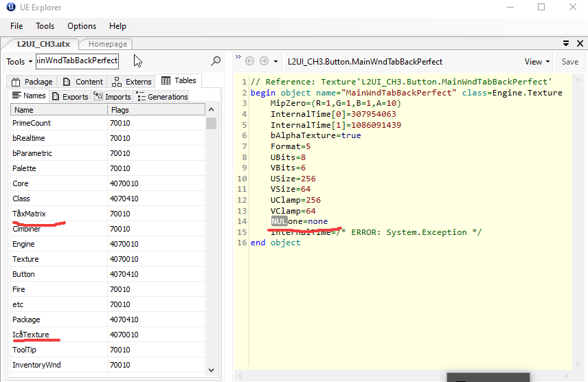Open the View dropdown menu

point(537,62)
